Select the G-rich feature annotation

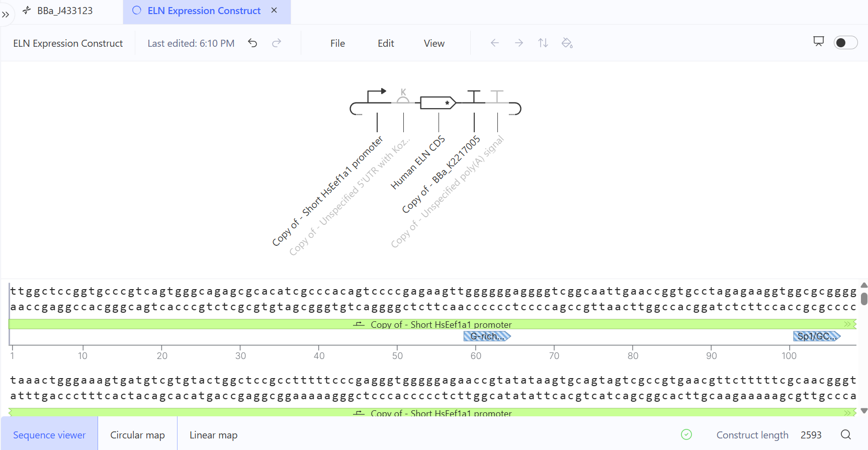point(487,336)
